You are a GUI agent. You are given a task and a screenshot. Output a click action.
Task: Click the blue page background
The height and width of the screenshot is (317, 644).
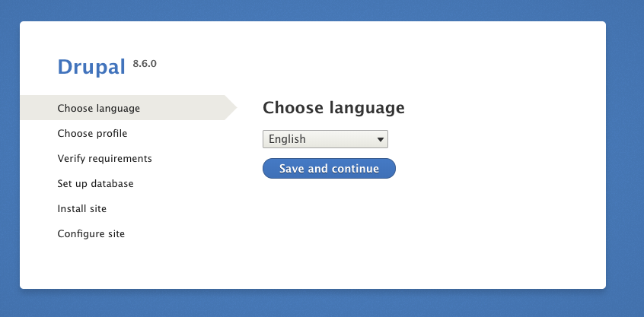click(624, 164)
